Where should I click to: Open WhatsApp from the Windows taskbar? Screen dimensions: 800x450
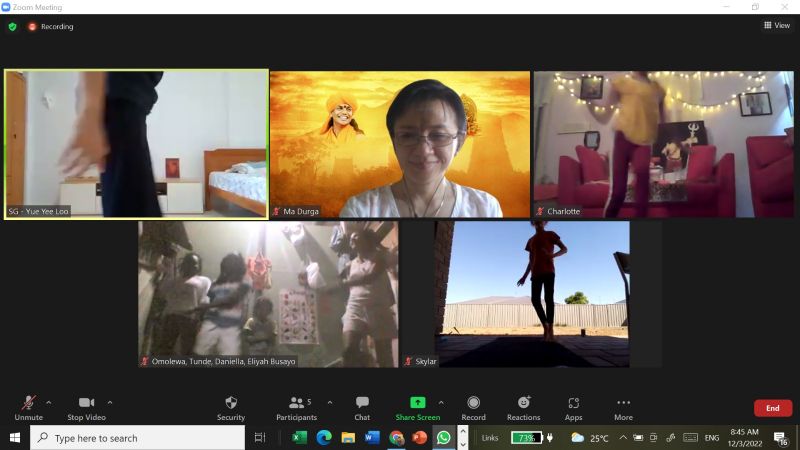pos(443,438)
